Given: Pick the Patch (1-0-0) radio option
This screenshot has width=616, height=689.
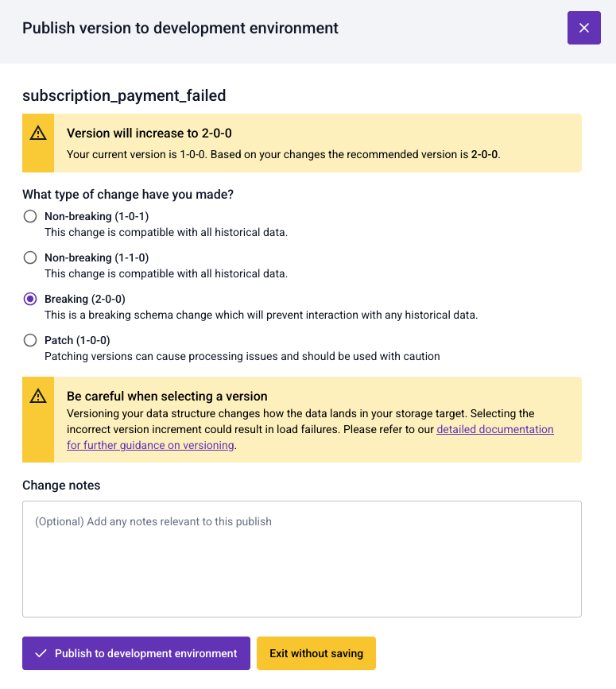Looking at the screenshot, I should pos(30,340).
